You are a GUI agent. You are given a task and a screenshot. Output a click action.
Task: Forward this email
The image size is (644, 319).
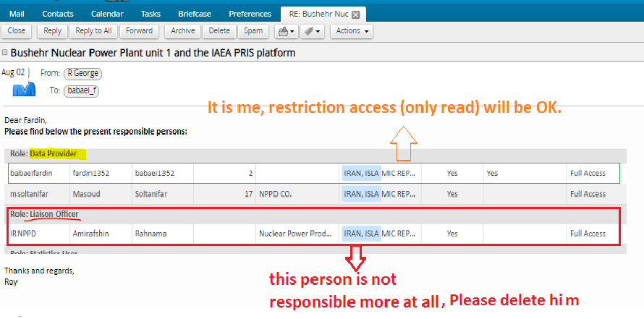pyautogui.click(x=139, y=31)
